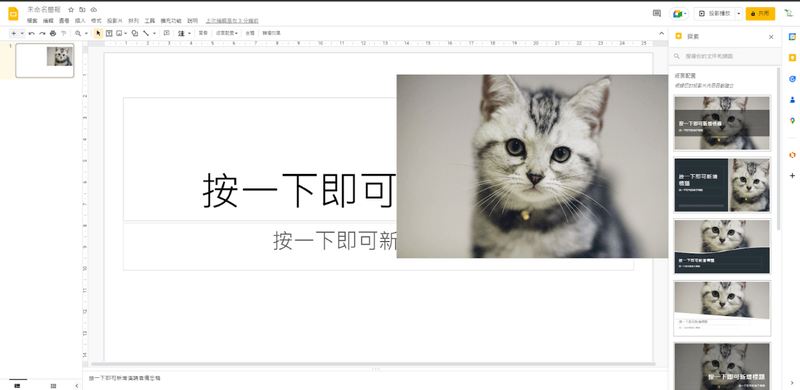Screen dimensions: 800x390
Task: Open the Arrange menu
Action: click(133, 21)
